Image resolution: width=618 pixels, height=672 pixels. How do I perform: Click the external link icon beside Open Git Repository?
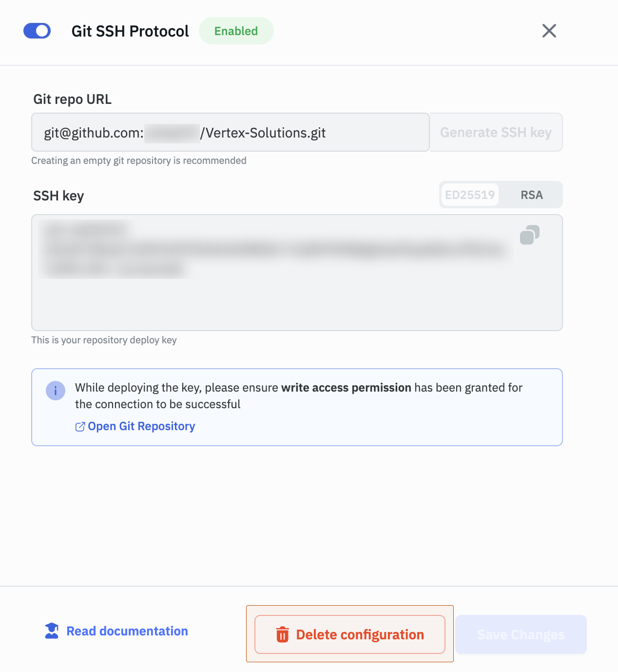80,426
